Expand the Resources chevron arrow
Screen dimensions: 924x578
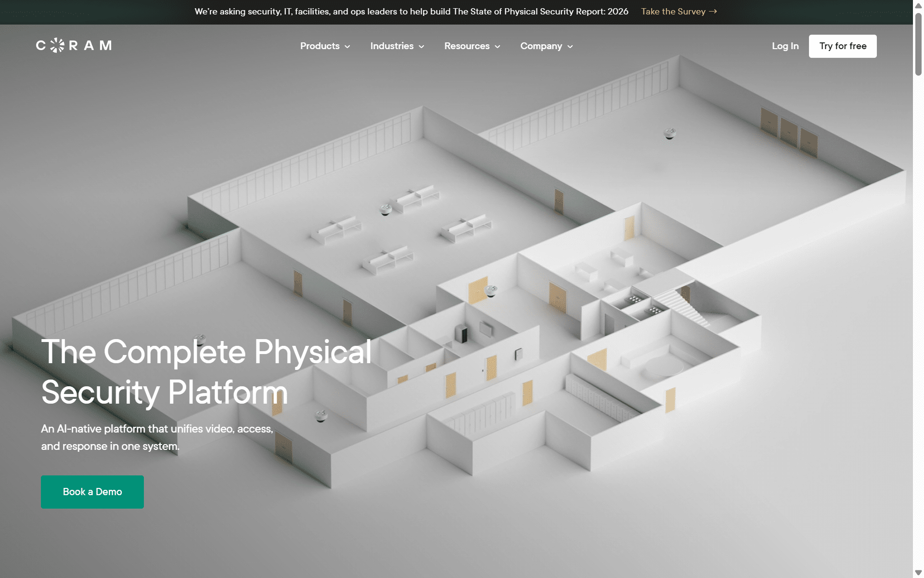(497, 47)
